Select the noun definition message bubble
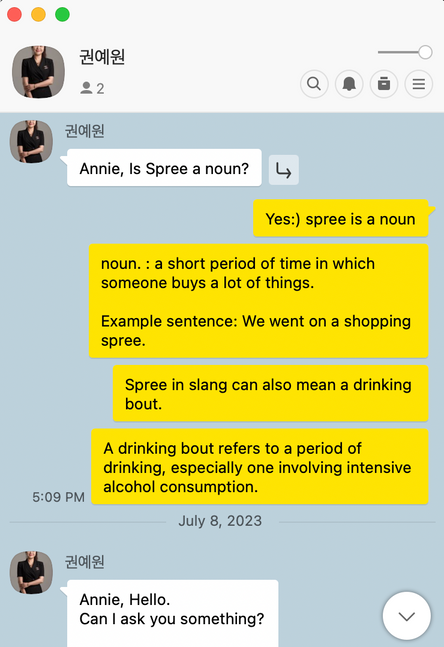Screen dimensions: 444x647 [x=259, y=301]
